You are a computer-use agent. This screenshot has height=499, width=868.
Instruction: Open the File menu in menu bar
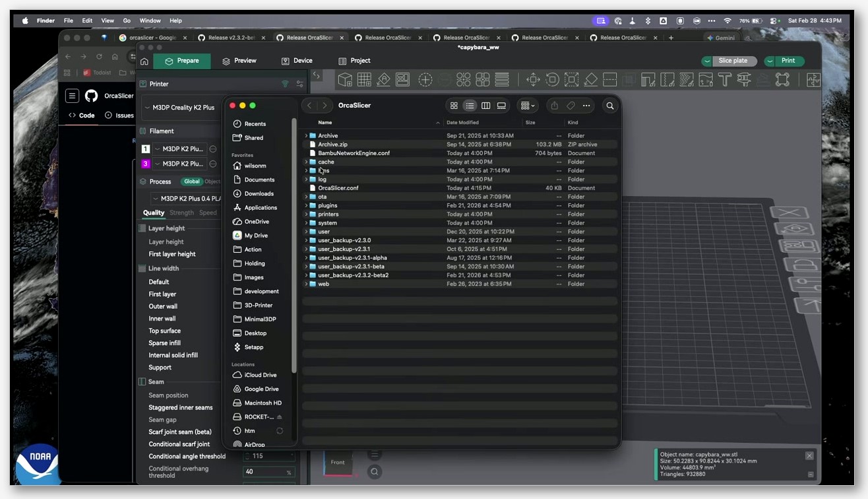point(68,20)
